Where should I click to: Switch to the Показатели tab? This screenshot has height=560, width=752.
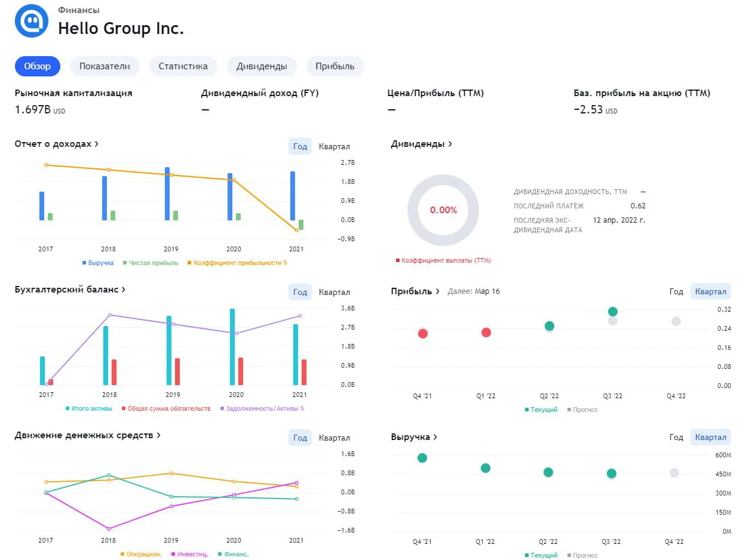(x=105, y=66)
